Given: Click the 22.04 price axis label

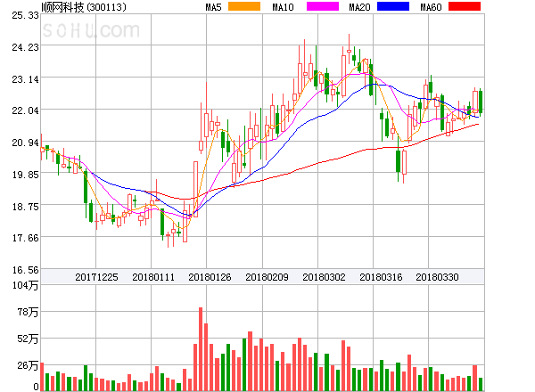Looking at the screenshot, I should tap(25, 110).
